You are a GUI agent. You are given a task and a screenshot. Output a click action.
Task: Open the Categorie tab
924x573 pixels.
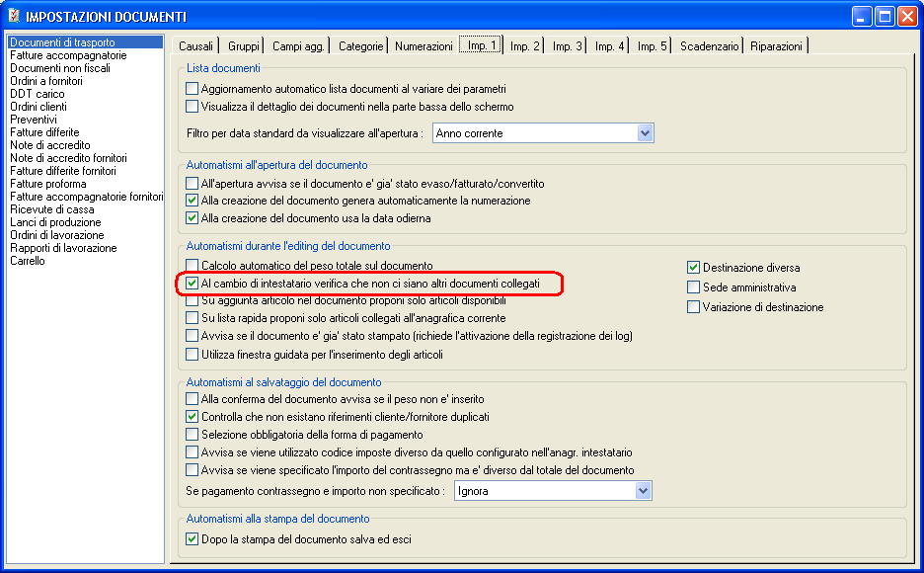click(360, 46)
